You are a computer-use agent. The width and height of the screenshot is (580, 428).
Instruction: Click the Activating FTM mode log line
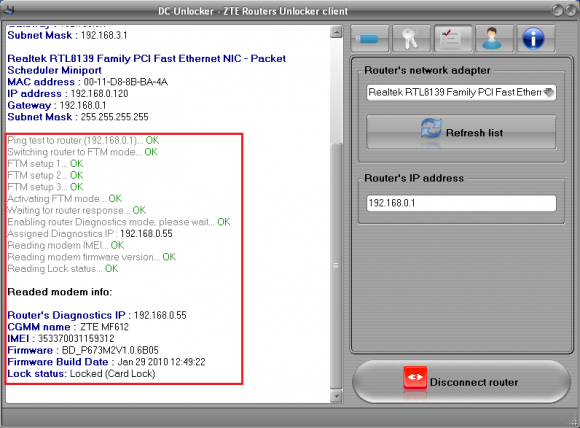pos(64,199)
